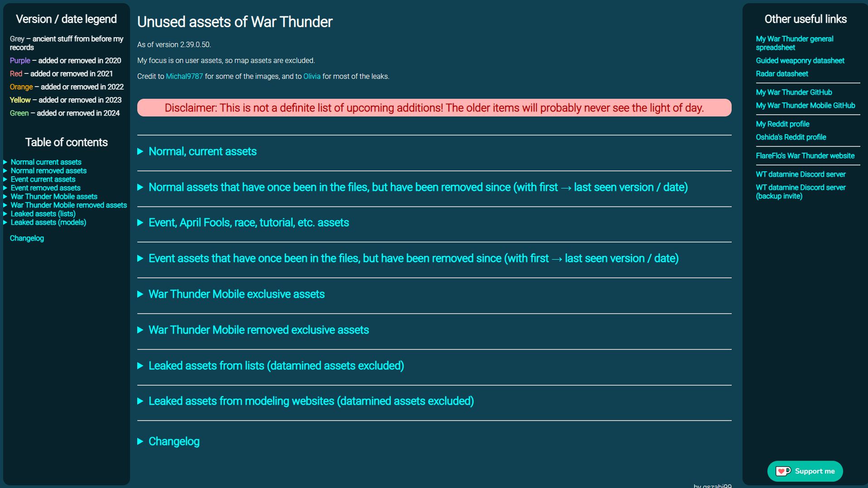868x488 pixels.
Task: Open the Olivia credit link
Action: (312, 76)
